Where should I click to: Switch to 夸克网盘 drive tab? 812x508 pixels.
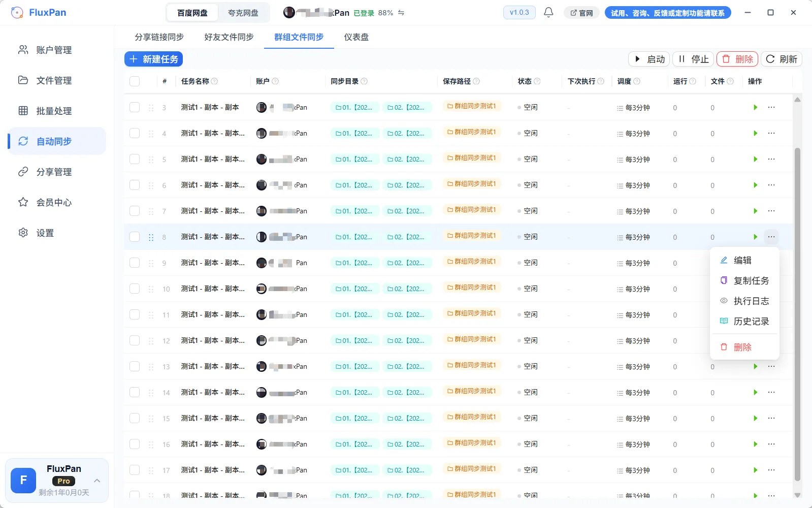[x=243, y=13]
